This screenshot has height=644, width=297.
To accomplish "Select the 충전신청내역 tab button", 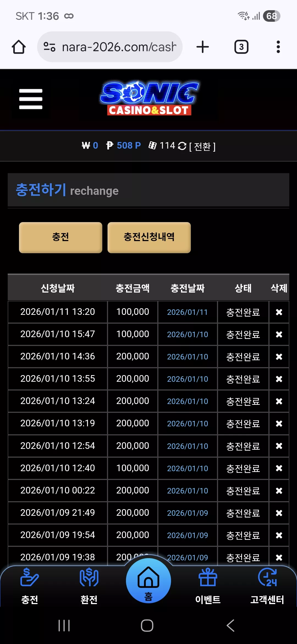I will click(x=149, y=238).
